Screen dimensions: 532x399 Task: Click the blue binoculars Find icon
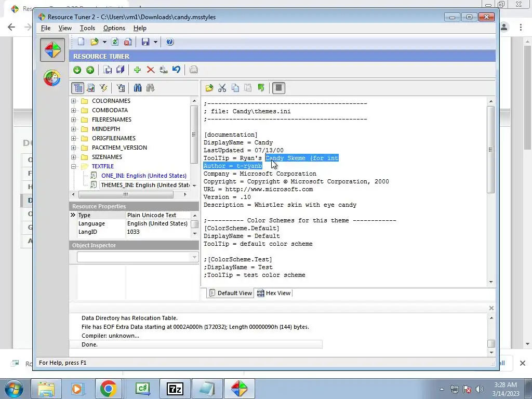[137, 88]
